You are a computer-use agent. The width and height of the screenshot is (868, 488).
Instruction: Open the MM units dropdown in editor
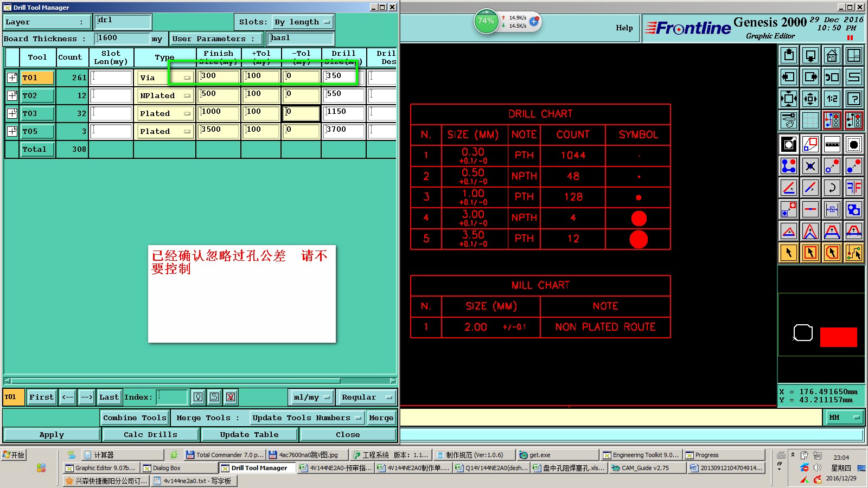pyautogui.click(x=844, y=418)
